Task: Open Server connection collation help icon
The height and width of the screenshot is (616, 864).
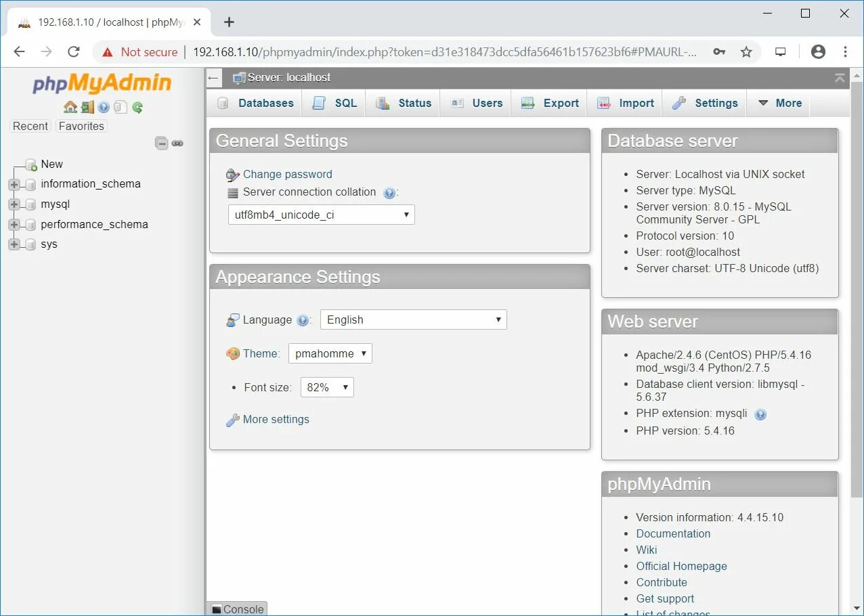Action: pyautogui.click(x=389, y=193)
